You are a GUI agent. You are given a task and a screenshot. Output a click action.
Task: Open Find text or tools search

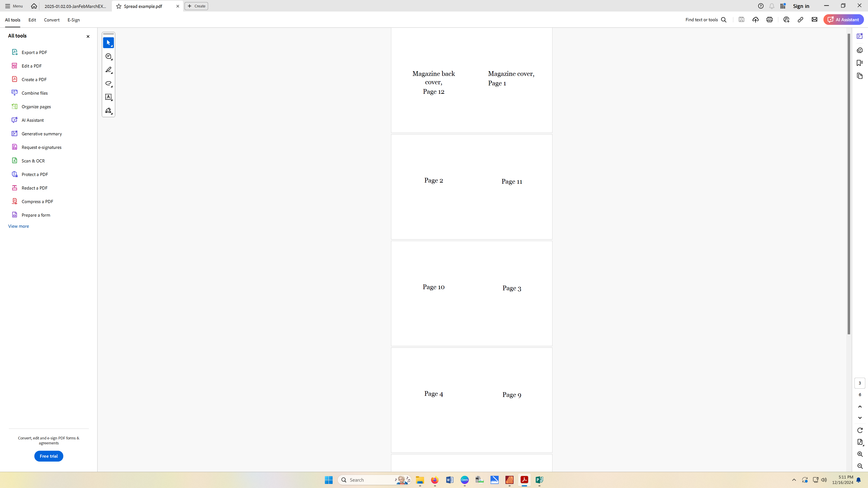coord(705,19)
